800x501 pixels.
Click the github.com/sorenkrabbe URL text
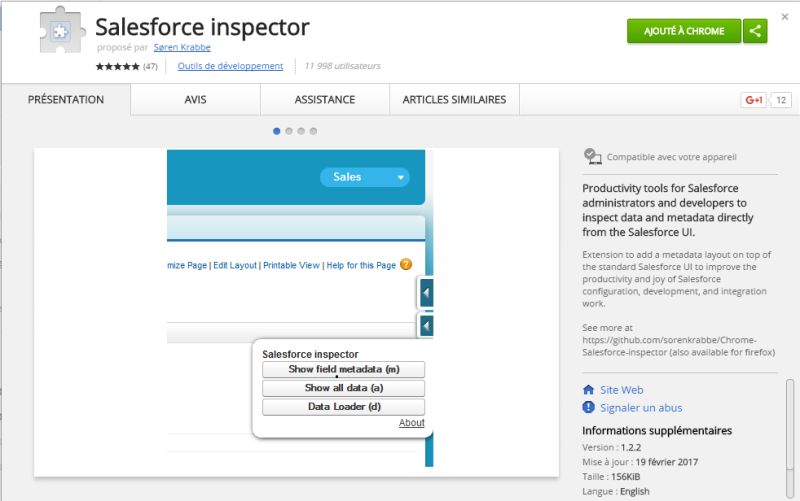(669, 346)
